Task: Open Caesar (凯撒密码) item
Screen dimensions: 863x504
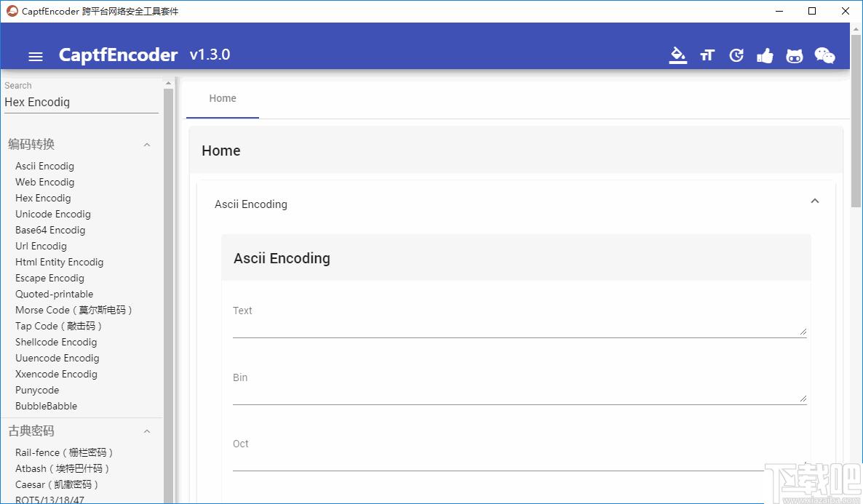Action: (x=57, y=484)
